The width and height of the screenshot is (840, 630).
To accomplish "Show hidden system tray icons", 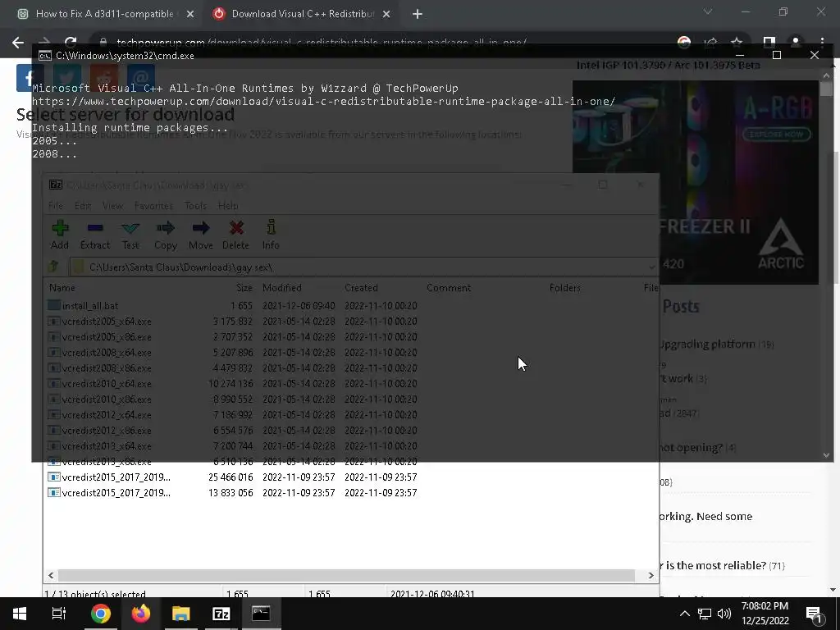I will (x=685, y=614).
